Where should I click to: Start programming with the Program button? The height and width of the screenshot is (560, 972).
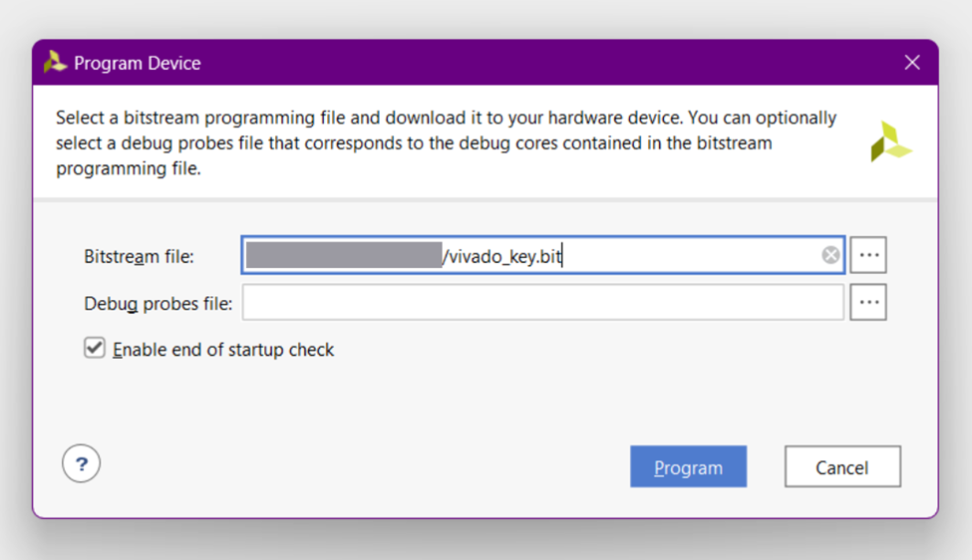point(688,467)
